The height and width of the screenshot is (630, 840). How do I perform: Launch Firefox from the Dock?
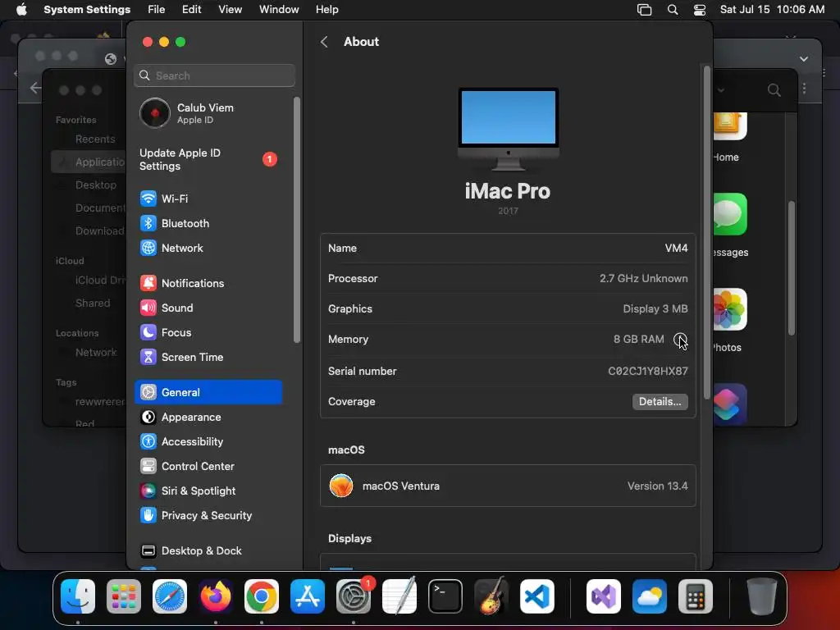pyautogui.click(x=216, y=596)
